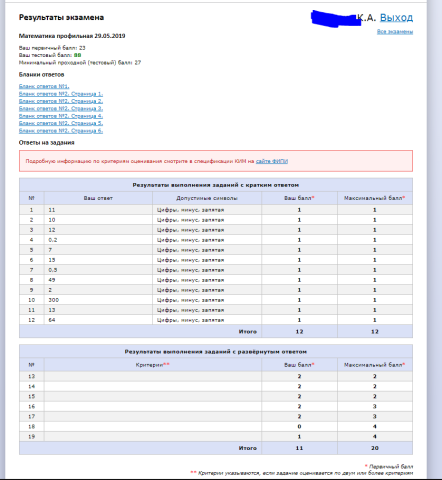442x480 pixels.
Task: Click the answer 0,2 in row 4
Action: [53, 240]
